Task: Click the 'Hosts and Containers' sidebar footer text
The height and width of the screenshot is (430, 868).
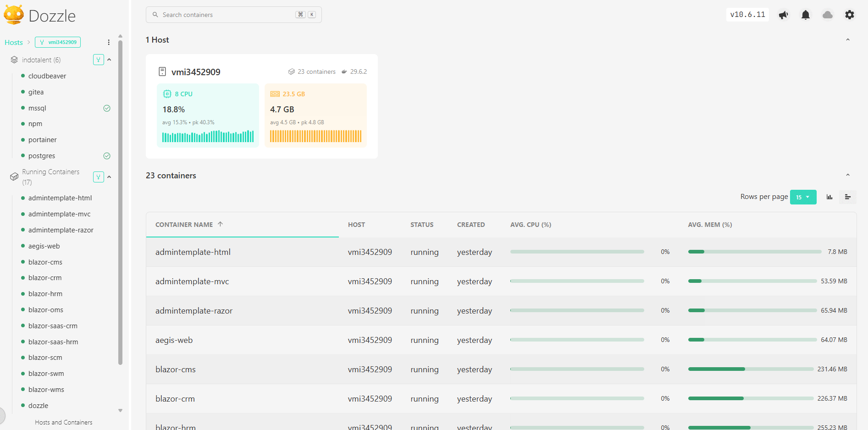Action: tap(64, 422)
